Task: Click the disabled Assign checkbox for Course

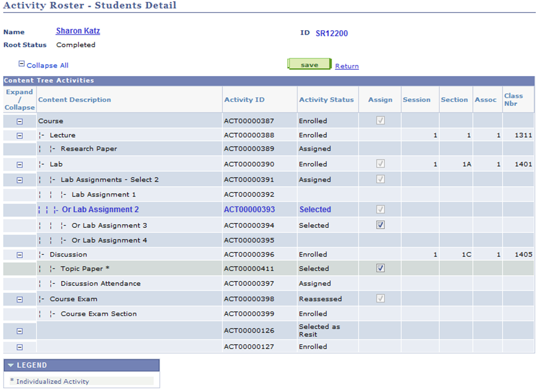Action: tap(380, 121)
